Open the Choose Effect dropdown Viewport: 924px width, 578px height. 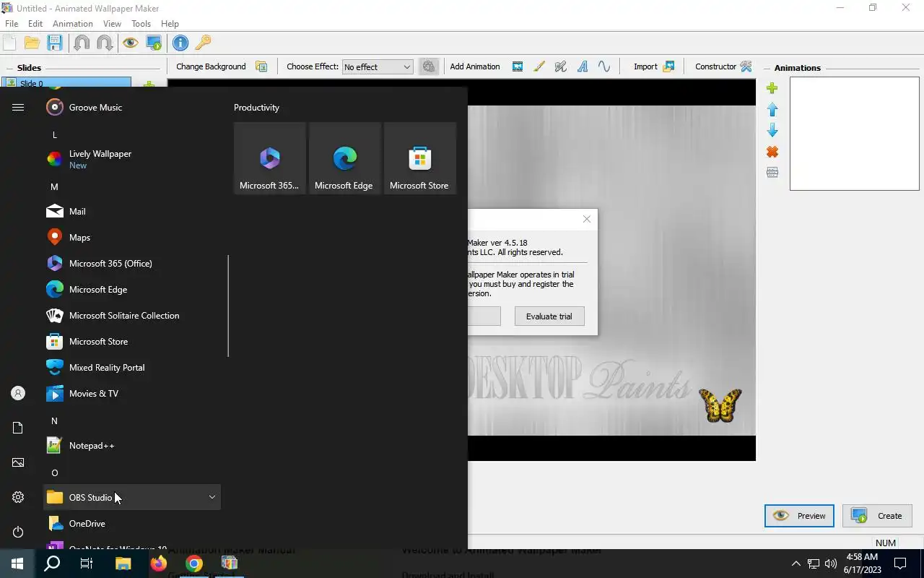click(x=377, y=66)
